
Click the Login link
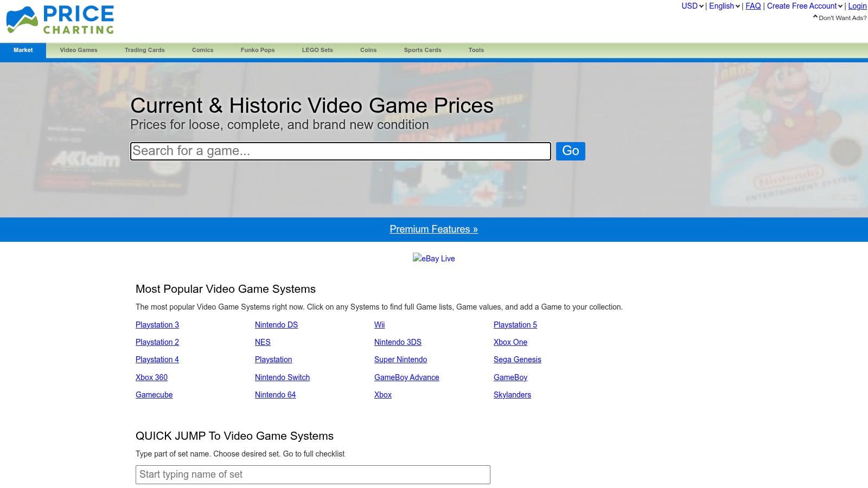pyautogui.click(x=857, y=6)
